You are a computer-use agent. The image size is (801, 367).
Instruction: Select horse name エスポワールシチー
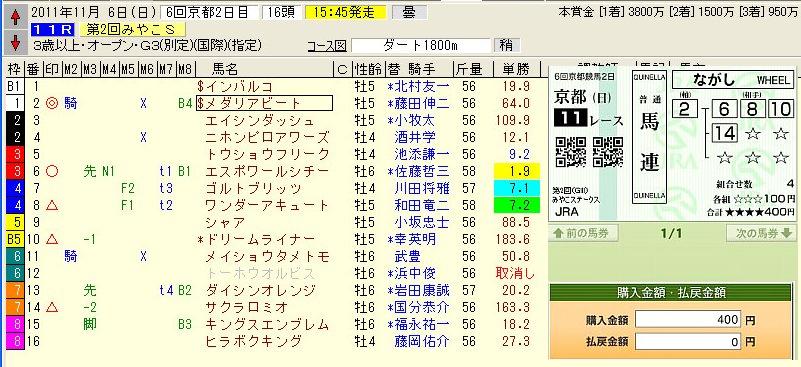[x=267, y=171]
